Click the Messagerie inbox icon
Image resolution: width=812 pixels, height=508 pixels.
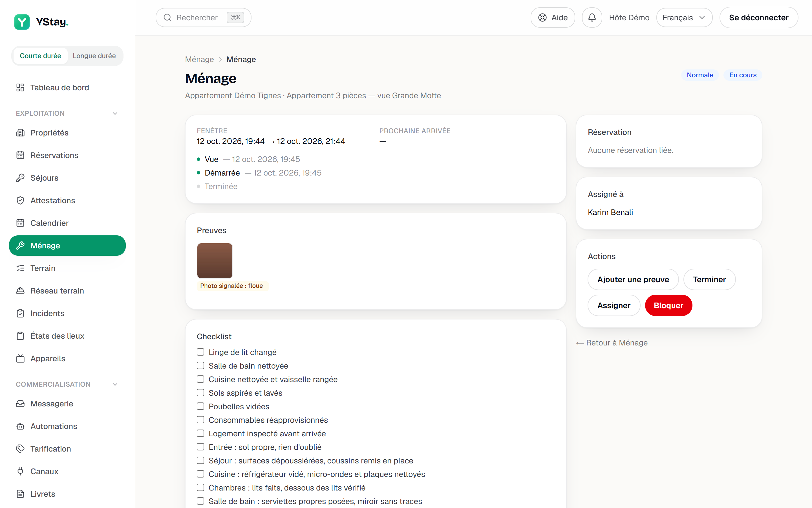coord(20,404)
